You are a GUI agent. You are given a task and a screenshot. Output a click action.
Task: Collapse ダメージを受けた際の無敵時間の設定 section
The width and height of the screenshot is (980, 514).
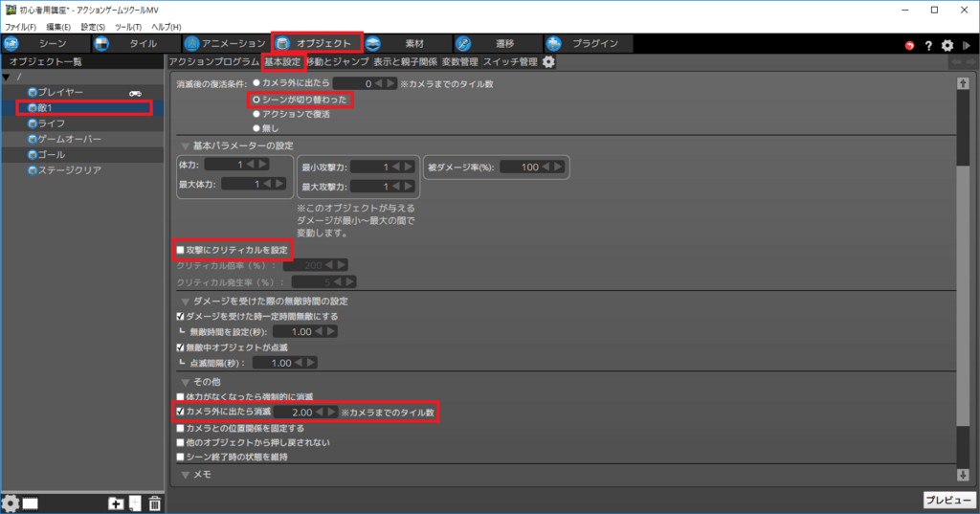[x=185, y=302]
